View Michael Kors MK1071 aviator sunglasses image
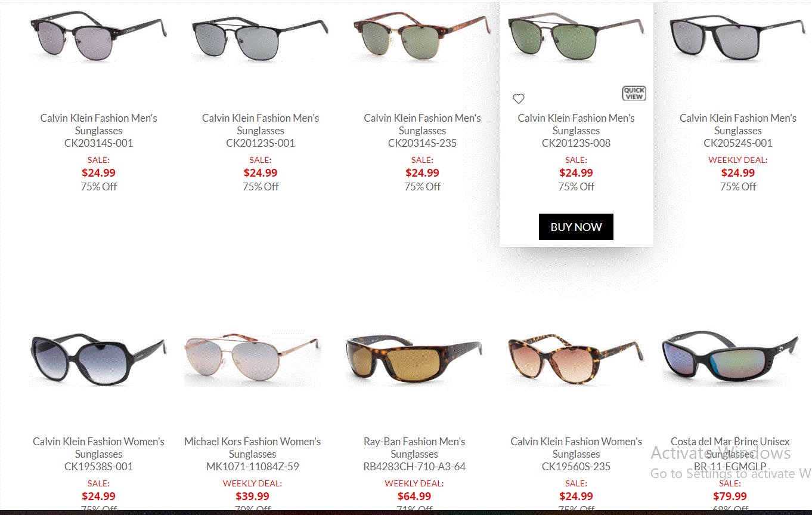The height and width of the screenshot is (515, 812). pos(252,360)
